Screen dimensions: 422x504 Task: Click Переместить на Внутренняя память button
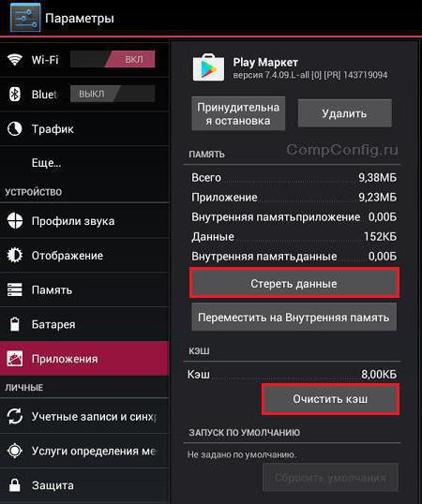pos(294,318)
